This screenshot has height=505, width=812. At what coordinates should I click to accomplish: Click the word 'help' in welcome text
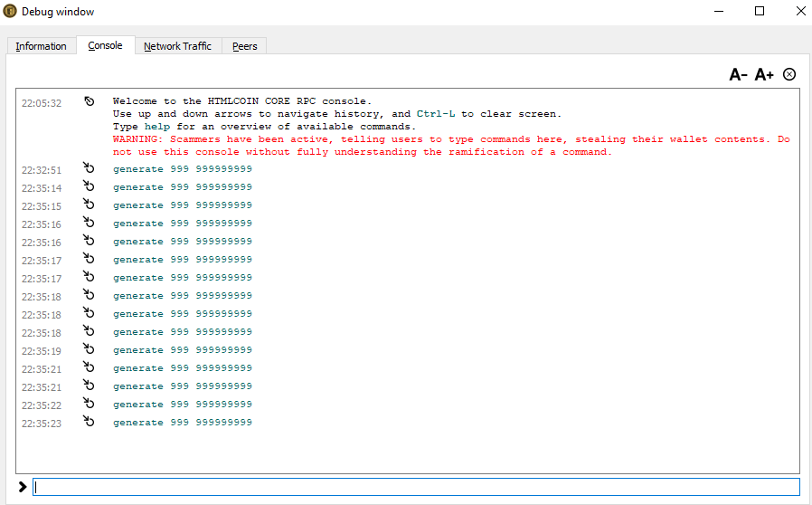pos(157,127)
